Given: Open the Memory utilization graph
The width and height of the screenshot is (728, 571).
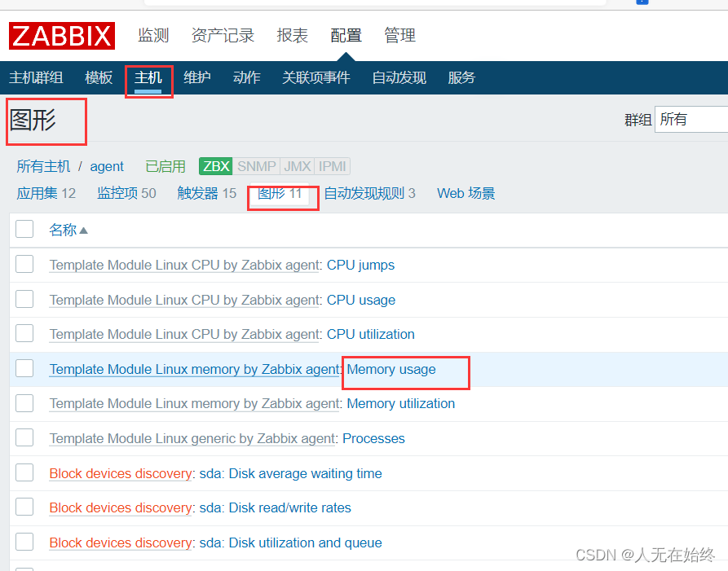Looking at the screenshot, I should 400,403.
